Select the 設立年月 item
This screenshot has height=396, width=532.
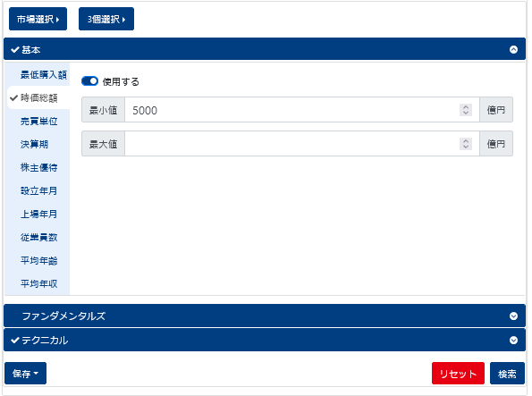click(38, 190)
